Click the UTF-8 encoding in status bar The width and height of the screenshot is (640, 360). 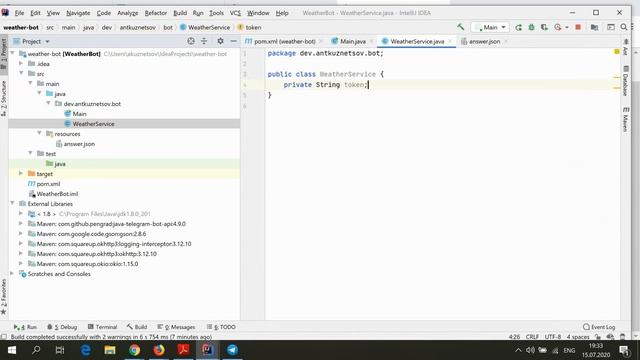553,337
